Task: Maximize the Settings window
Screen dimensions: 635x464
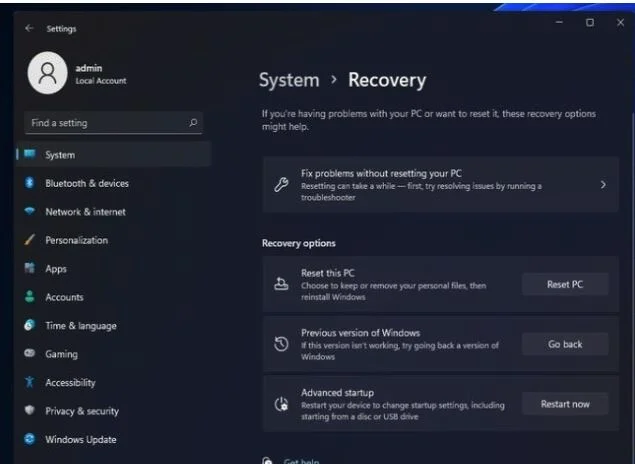Action: click(590, 22)
